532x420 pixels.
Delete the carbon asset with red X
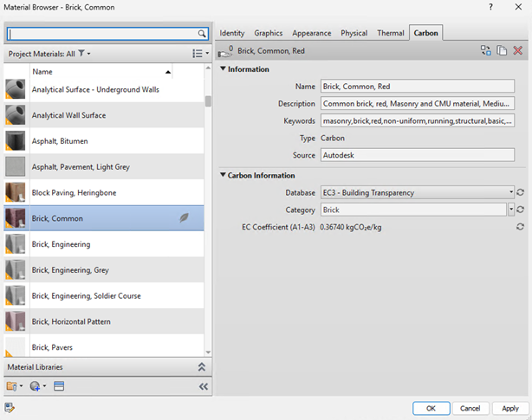coord(517,51)
